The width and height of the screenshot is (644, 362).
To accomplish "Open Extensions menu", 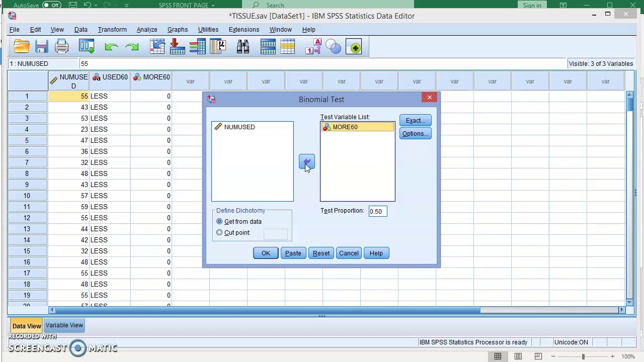I will pyautogui.click(x=244, y=30).
